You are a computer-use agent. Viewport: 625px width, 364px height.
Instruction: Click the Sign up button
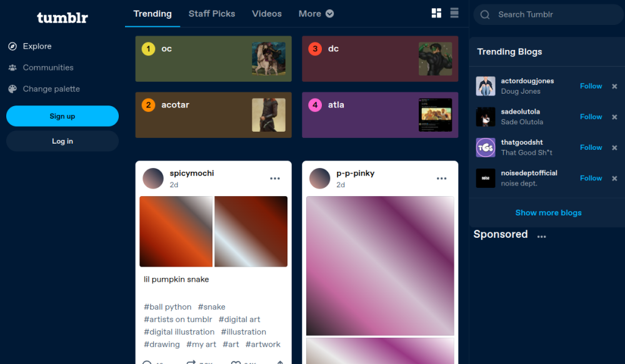pos(62,116)
